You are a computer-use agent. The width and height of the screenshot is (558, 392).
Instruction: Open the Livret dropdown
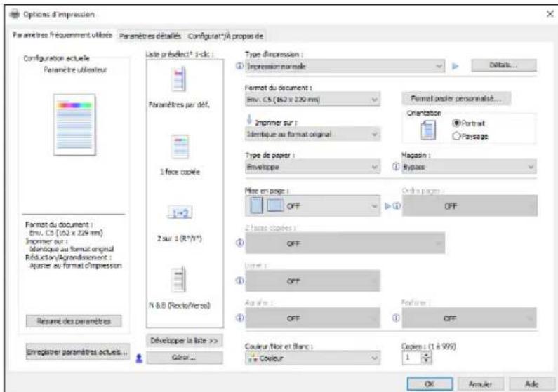(x=312, y=281)
